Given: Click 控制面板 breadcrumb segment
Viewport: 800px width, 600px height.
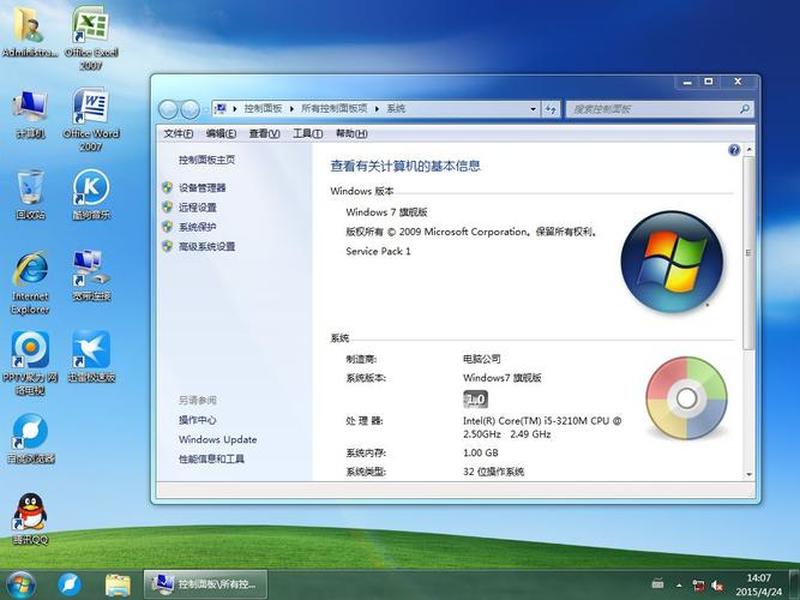Looking at the screenshot, I should 263,109.
